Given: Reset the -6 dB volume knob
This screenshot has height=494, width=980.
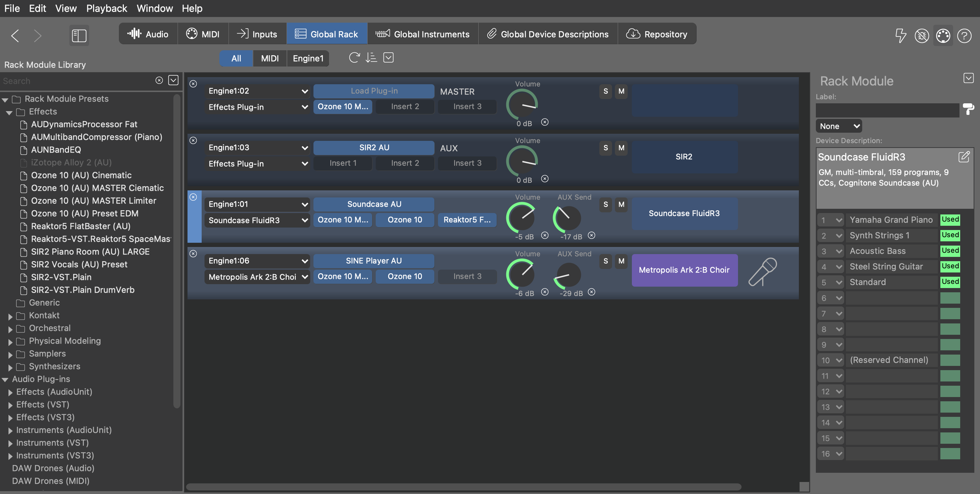Looking at the screenshot, I should click(x=545, y=292).
